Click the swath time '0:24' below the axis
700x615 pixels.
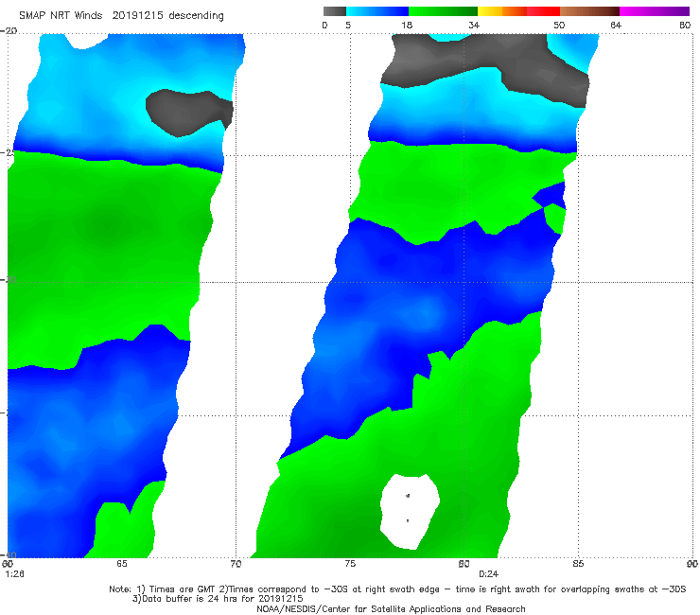tap(488, 574)
